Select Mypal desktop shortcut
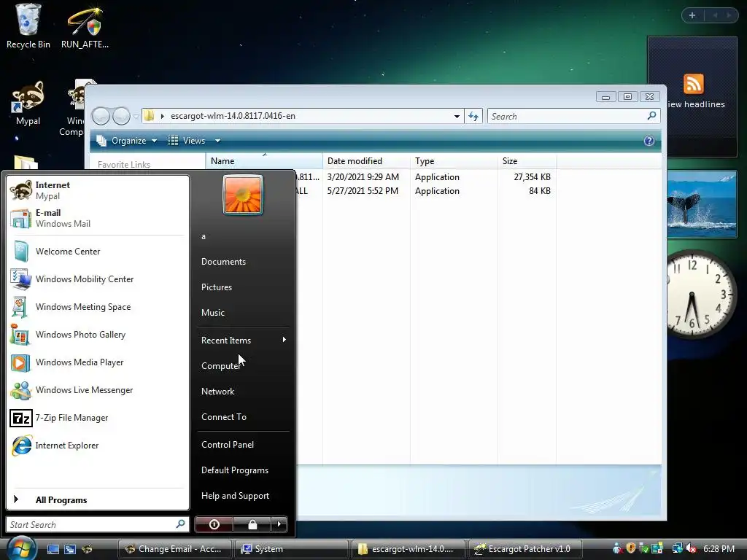747x560 pixels. (x=28, y=103)
